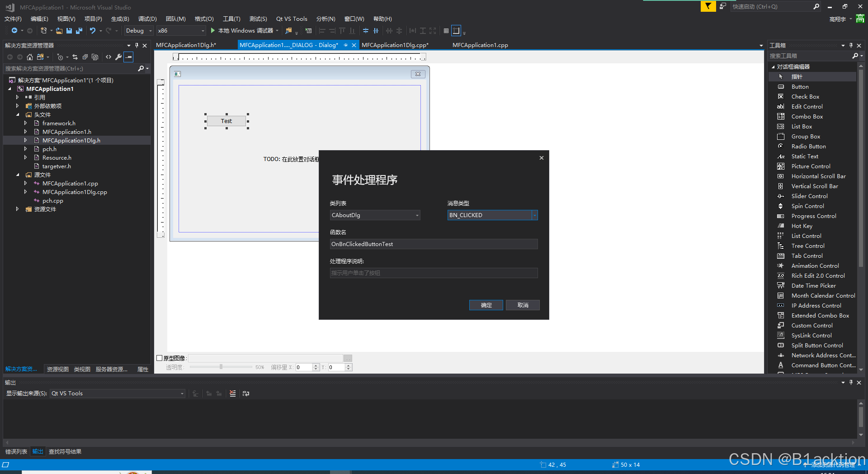This screenshot has height=474, width=868.
Task: Click Sync with active document icon
Action: click(75, 57)
